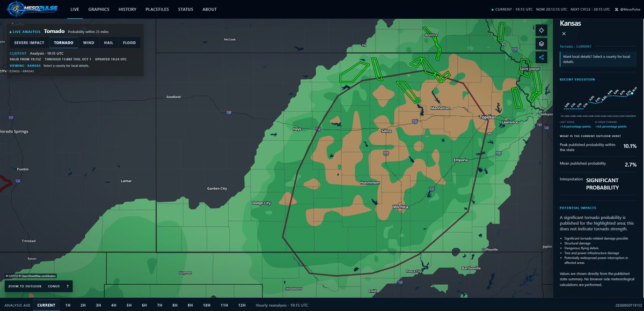
Task: Click the 2.7% mean probability value
Action: [631, 164]
